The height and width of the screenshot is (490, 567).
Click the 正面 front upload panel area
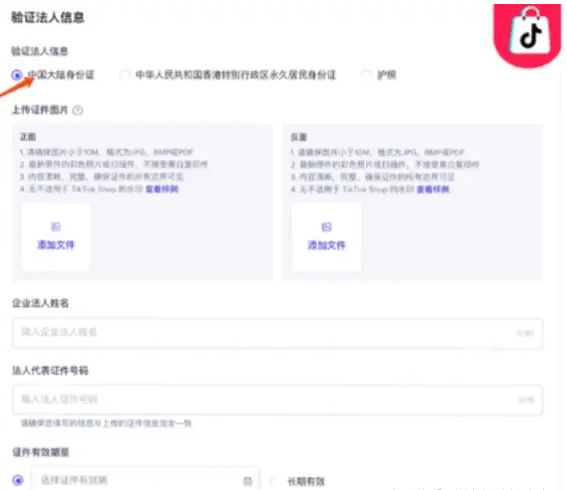pos(142,203)
